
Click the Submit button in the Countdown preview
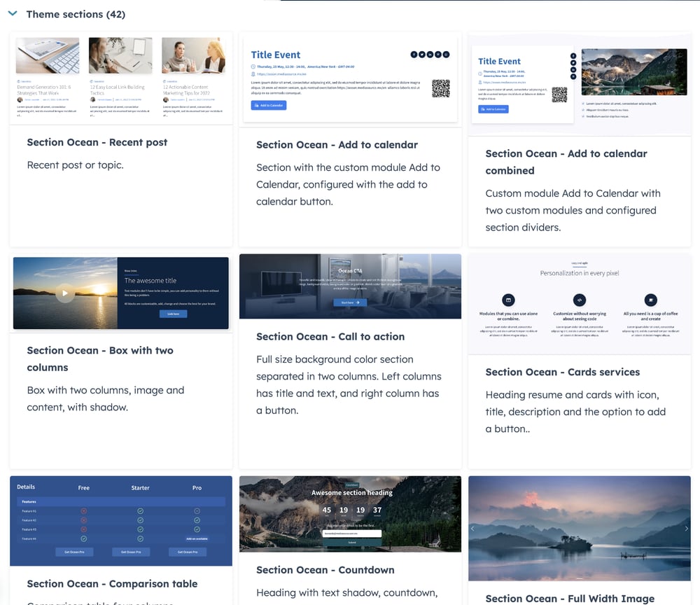click(352, 542)
